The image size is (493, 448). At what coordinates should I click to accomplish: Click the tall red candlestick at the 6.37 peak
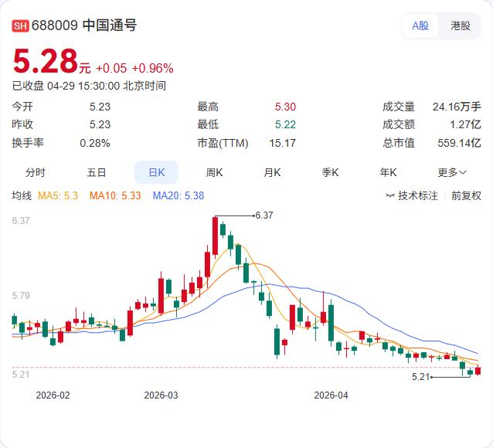(x=215, y=236)
